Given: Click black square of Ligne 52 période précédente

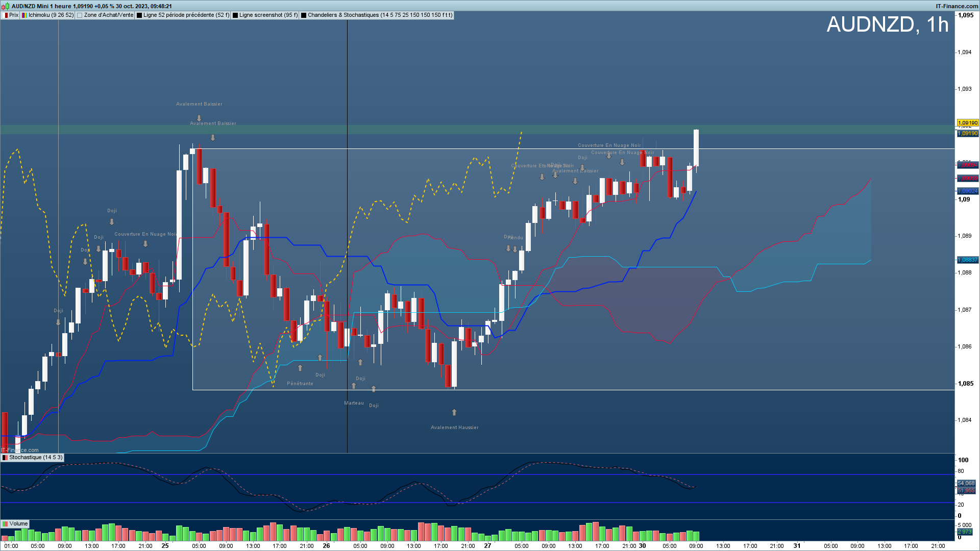Looking at the screenshot, I should 139,15.
